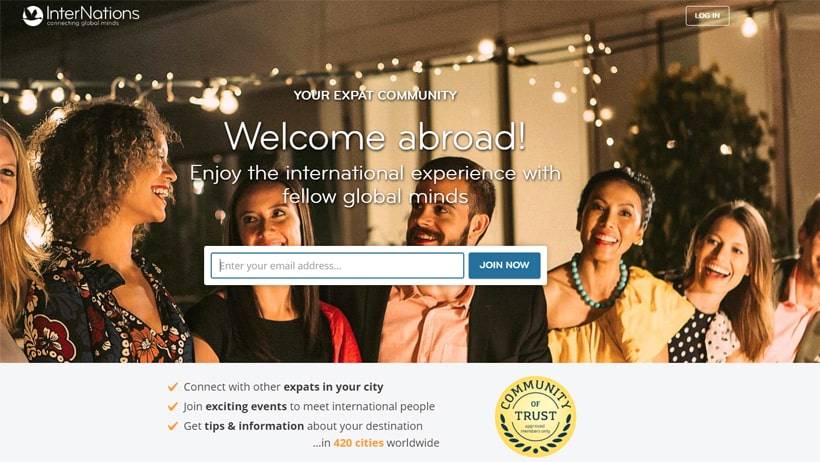
Task: Click the bold "exciting events" text
Action: click(x=246, y=407)
